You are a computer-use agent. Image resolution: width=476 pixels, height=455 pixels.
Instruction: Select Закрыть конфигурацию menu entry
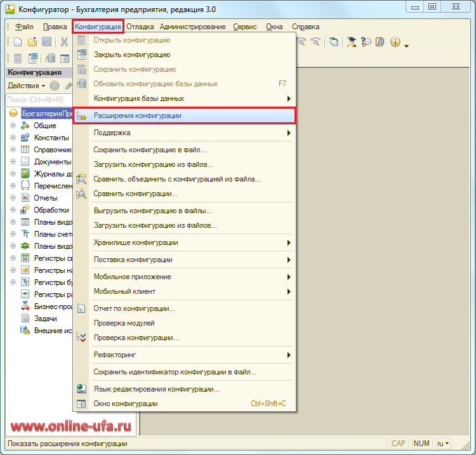(x=131, y=55)
